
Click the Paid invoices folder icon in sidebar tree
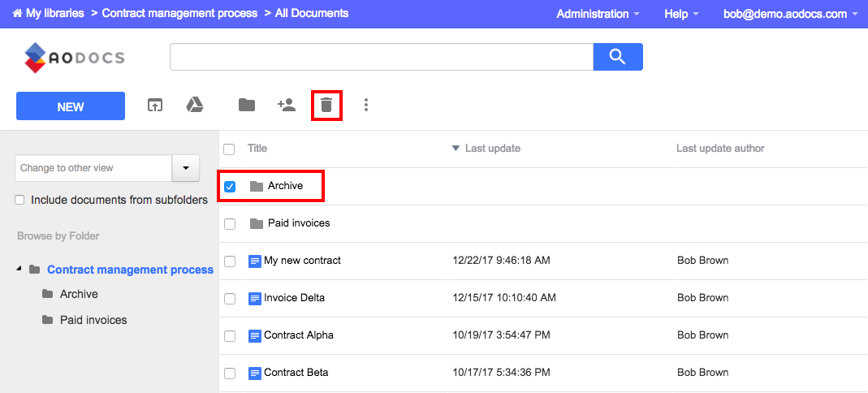tap(48, 320)
